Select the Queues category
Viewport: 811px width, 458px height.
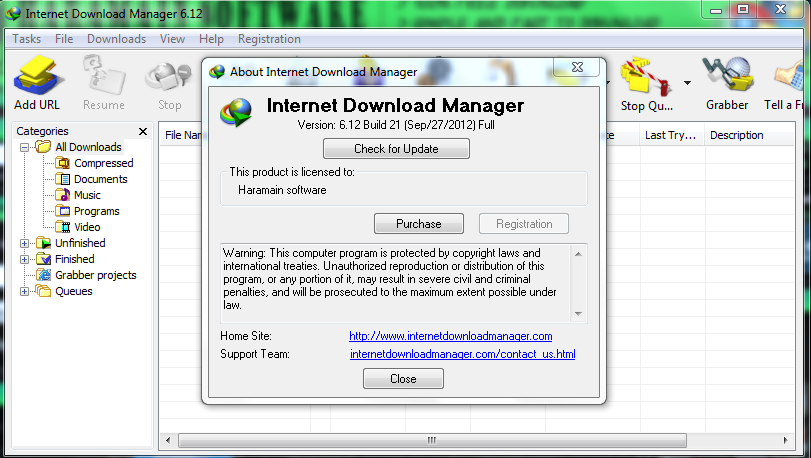(x=73, y=291)
